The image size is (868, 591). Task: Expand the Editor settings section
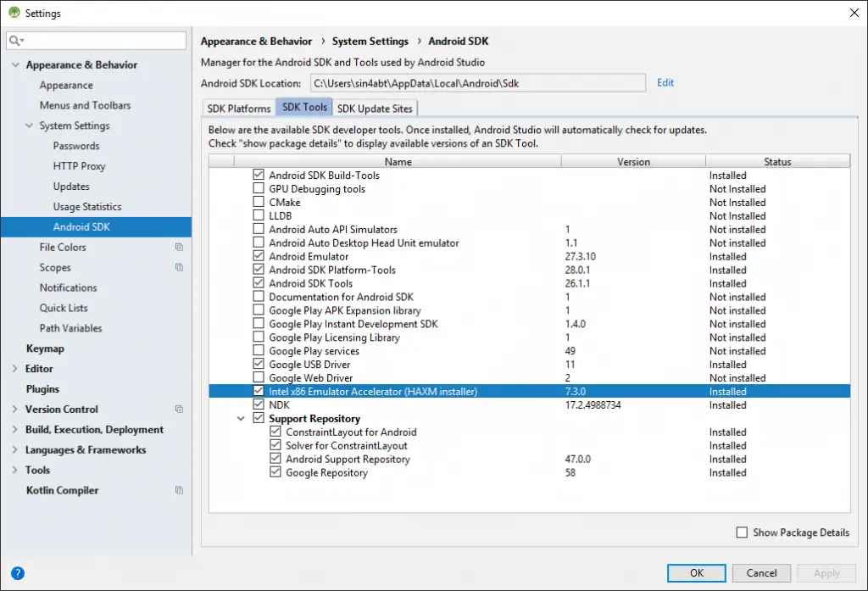tap(15, 368)
